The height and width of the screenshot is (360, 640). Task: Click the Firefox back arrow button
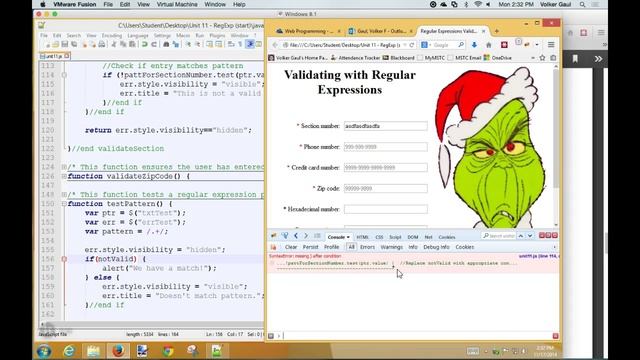click(275, 45)
